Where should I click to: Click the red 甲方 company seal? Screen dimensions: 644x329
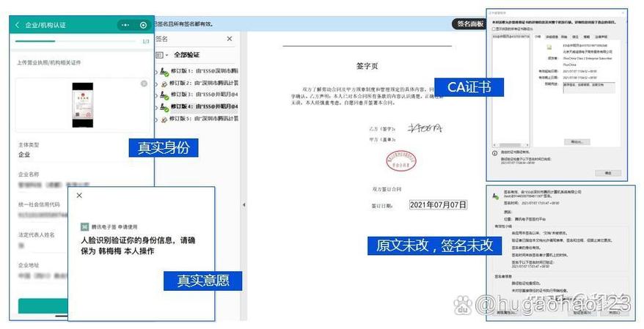click(x=401, y=160)
